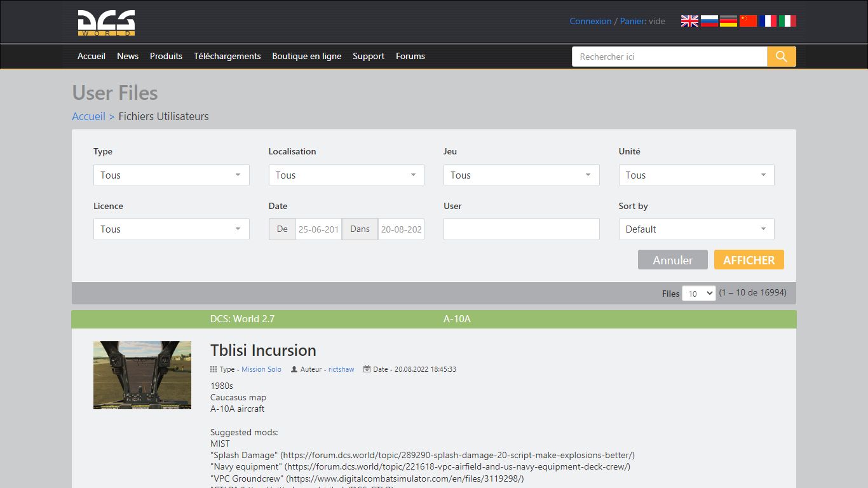Expand the Localisation dropdown
868x488 pixels.
pyautogui.click(x=346, y=175)
